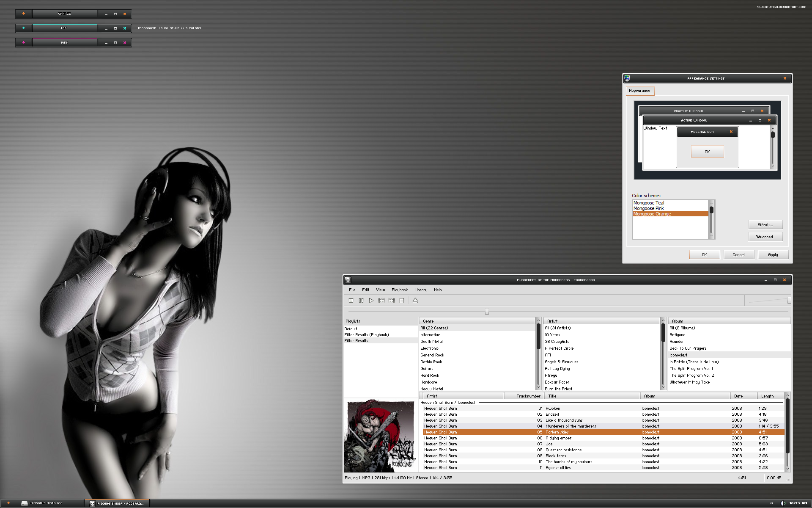Click the system tray volume speaker icon
The image size is (812, 508).
tap(782, 503)
